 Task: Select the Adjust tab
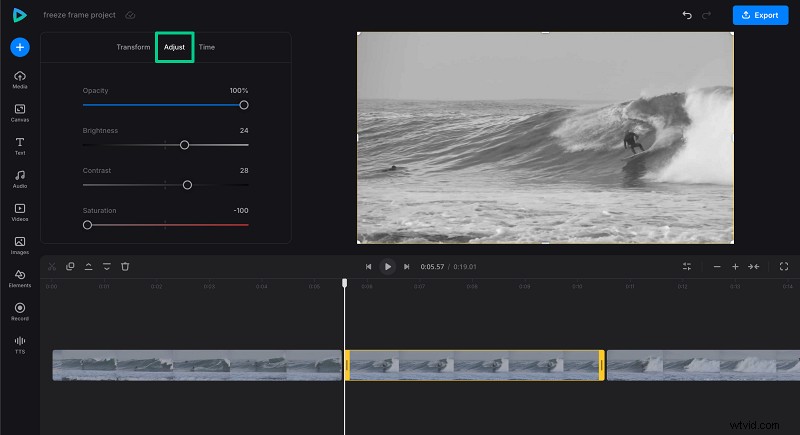click(x=174, y=47)
